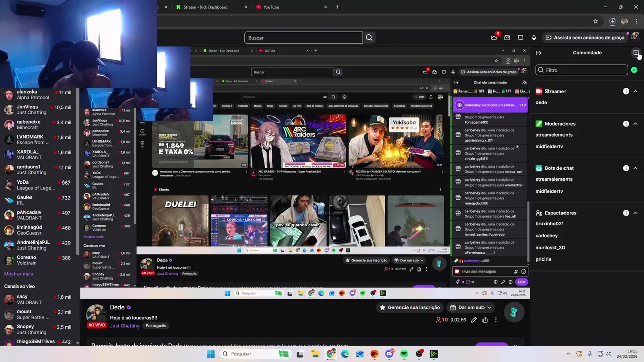Open the Windows Start menu
The width and height of the screenshot is (644, 362).
point(211,354)
